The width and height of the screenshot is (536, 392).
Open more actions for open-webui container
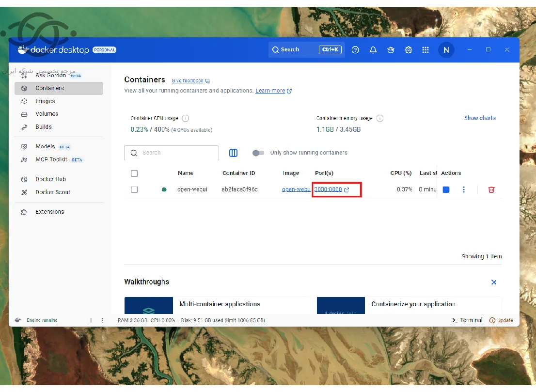(464, 189)
